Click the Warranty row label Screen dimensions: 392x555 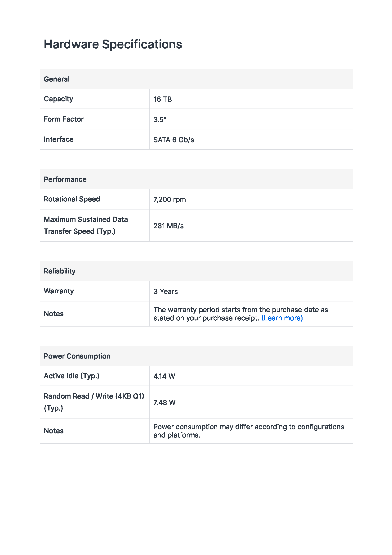tap(59, 291)
